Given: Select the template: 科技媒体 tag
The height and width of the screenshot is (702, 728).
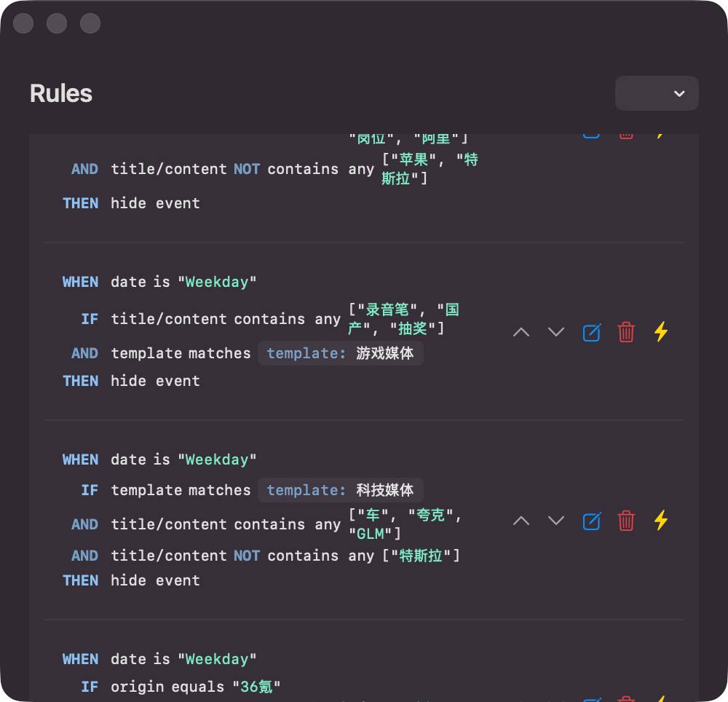Looking at the screenshot, I should [x=340, y=490].
